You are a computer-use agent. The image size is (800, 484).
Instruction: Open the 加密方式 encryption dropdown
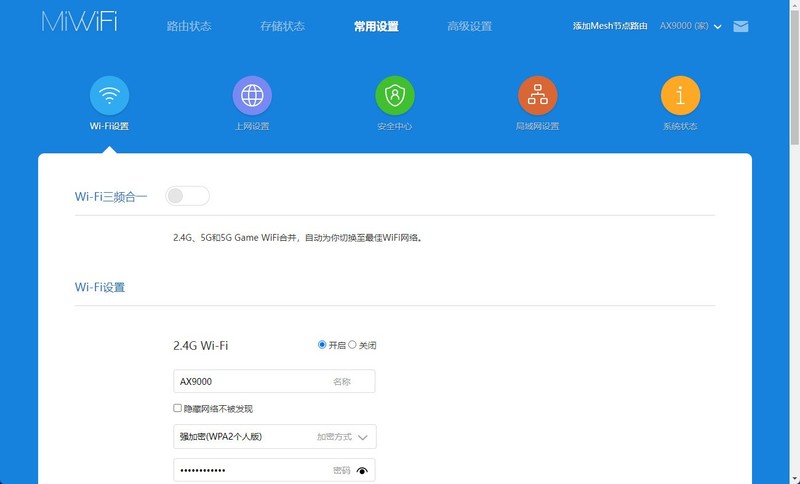(x=275, y=437)
